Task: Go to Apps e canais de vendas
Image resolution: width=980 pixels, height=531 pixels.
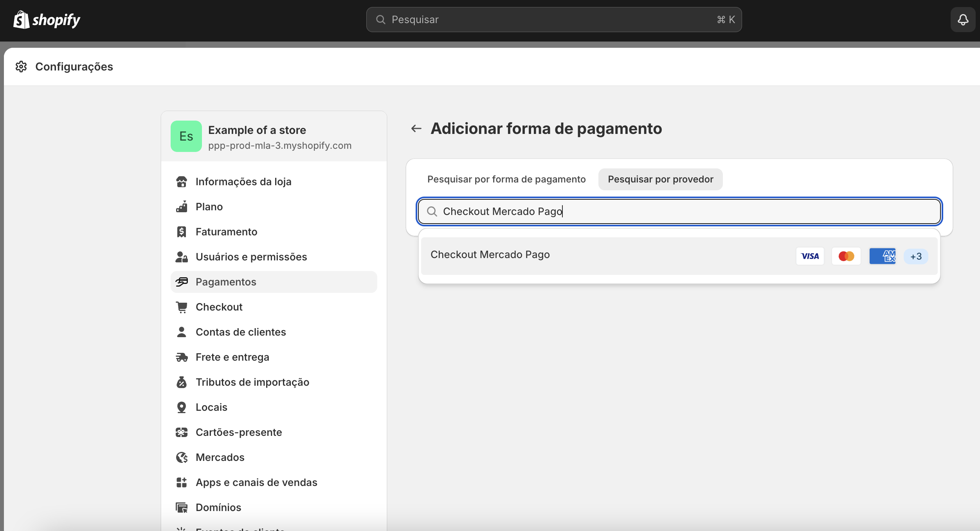Action: [x=274, y=482]
